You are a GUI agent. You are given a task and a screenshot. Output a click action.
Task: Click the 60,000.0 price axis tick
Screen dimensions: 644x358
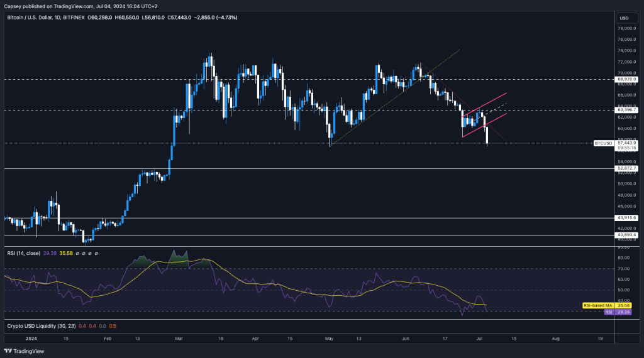(627, 128)
